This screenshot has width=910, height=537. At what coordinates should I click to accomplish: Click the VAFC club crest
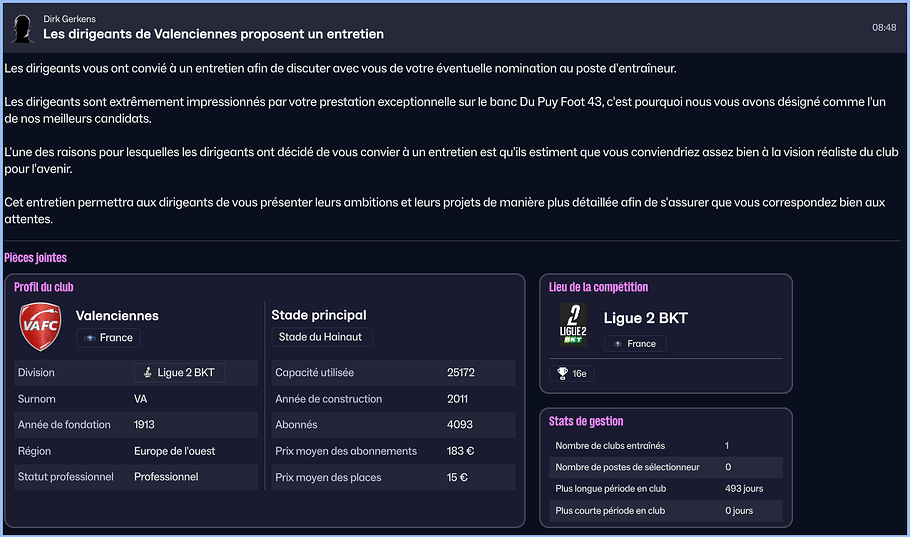[x=41, y=326]
